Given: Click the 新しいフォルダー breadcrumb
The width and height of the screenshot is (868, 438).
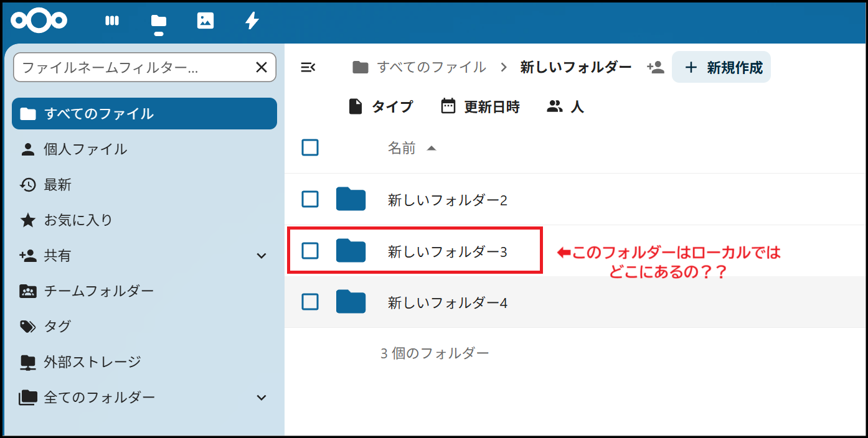Looking at the screenshot, I should (576, 67).
